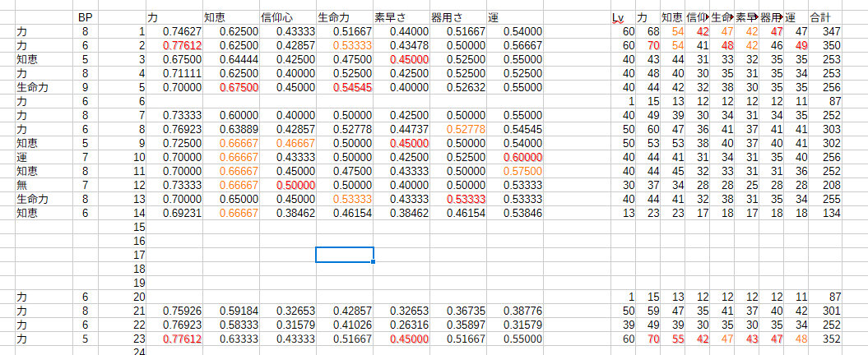
Task: Select the red 0.60000 in row 10
Action: [515, 157]
